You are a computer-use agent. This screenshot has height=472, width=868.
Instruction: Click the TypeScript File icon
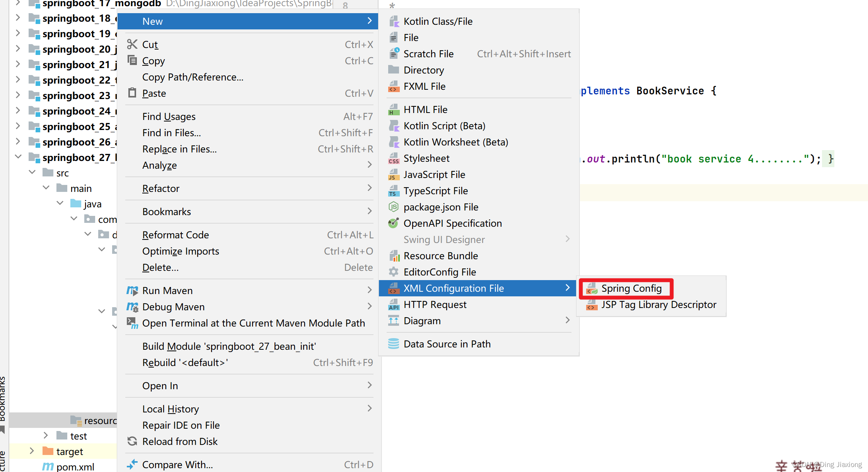click(394, 191)
